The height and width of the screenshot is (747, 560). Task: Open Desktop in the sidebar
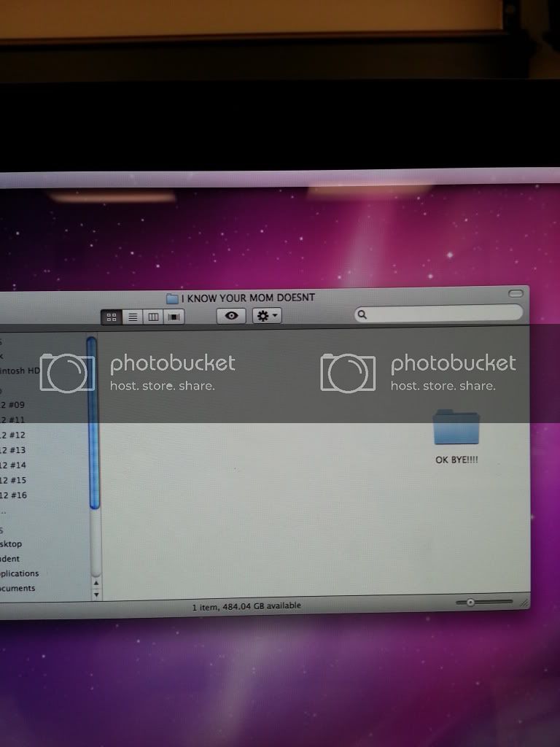(x=11, y=544)
